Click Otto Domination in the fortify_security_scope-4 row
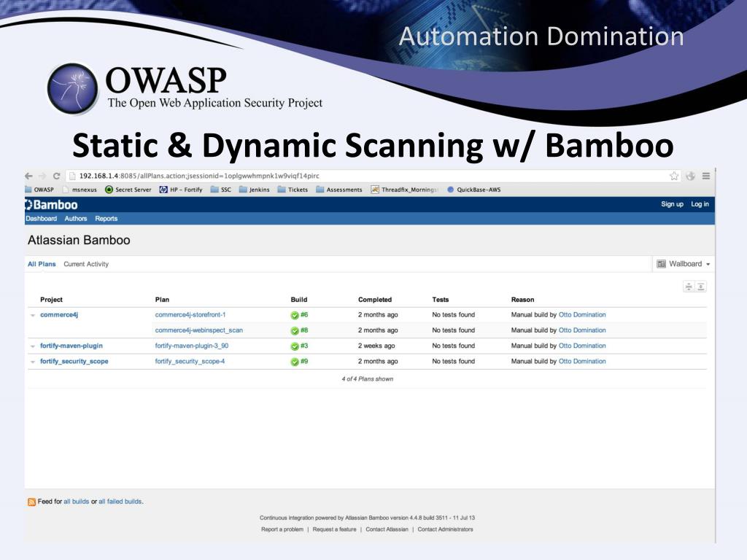 click(582, 362)
